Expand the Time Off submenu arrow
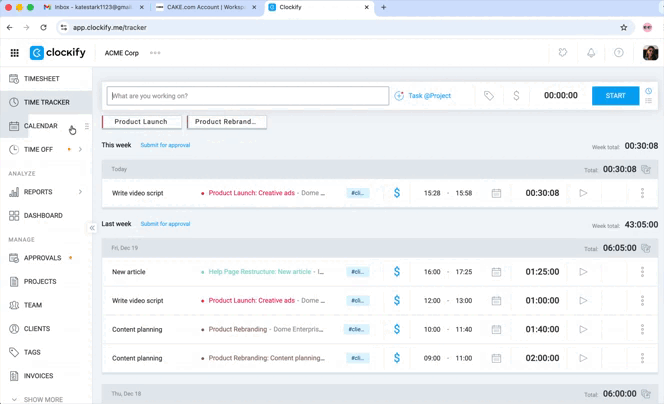Viewport: 664px width, 404px height. [x=80, y=150]
